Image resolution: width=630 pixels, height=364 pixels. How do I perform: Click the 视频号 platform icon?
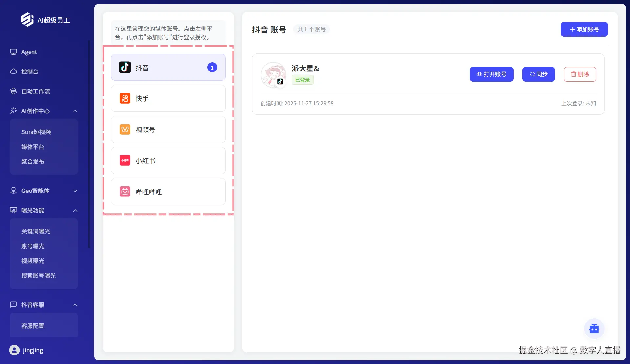coord(125,130)
